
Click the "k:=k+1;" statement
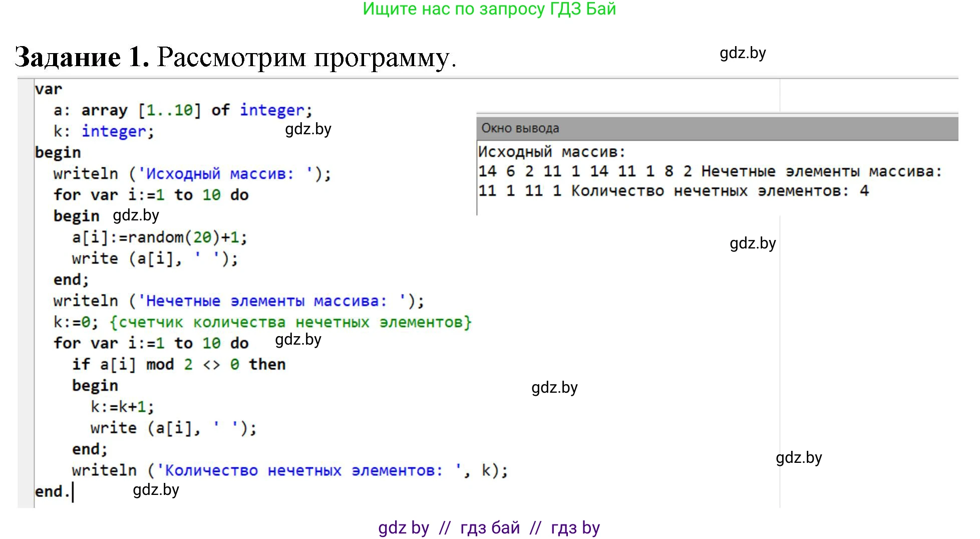[x=122, y=407]
